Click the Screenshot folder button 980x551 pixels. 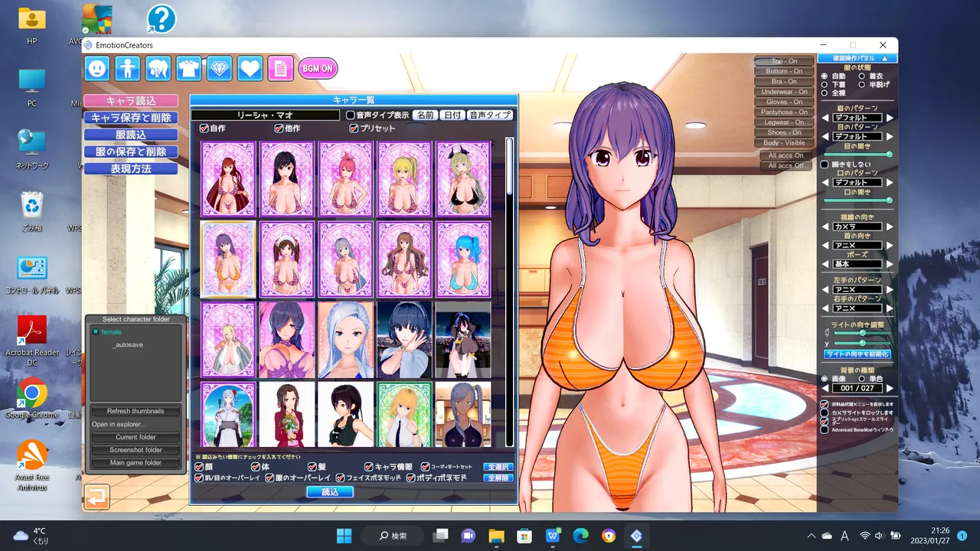tap(137, 450)
